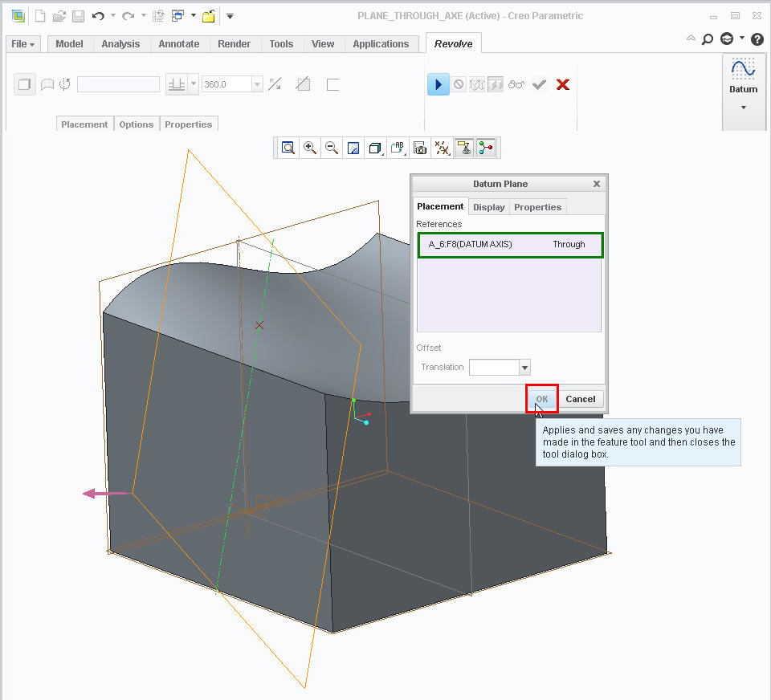Click the Resume feature play button
The height and width of the screenshot is (700, 771).
(438, 84)
